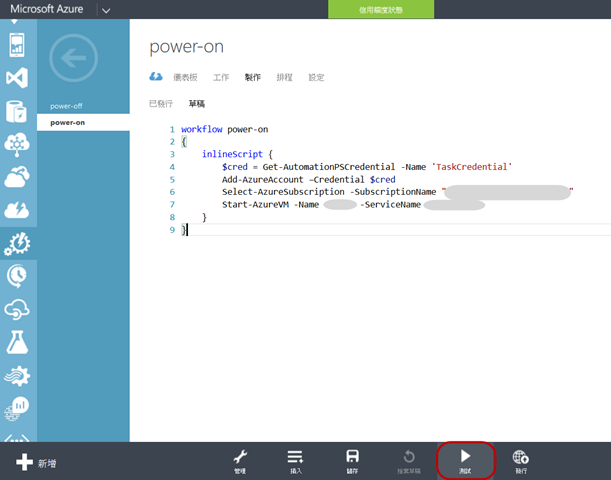Show the 已發行 published version
The image size is (611, 480).
(x=161, y=104)
